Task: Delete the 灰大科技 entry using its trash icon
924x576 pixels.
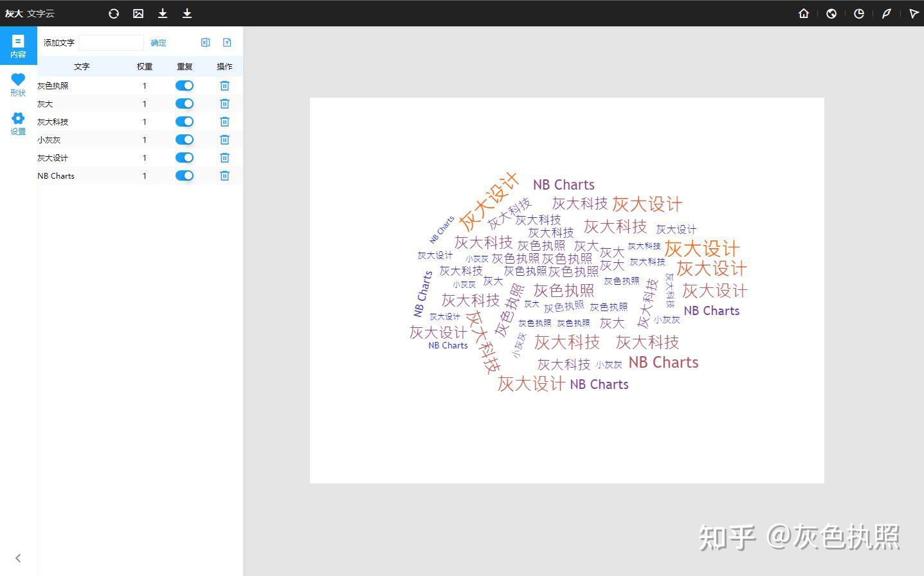Action: [224, 121]
